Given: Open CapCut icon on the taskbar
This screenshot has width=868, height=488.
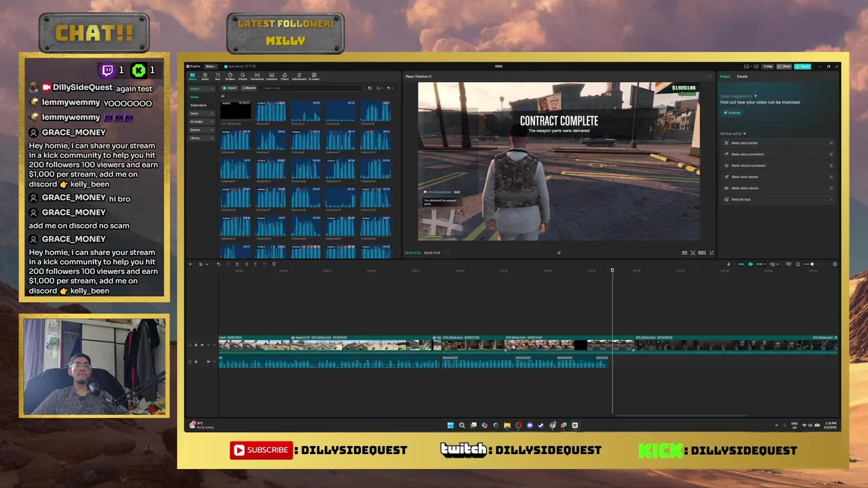Looking at the screenshot, I should pyautogui.click(x=575, y=426).
